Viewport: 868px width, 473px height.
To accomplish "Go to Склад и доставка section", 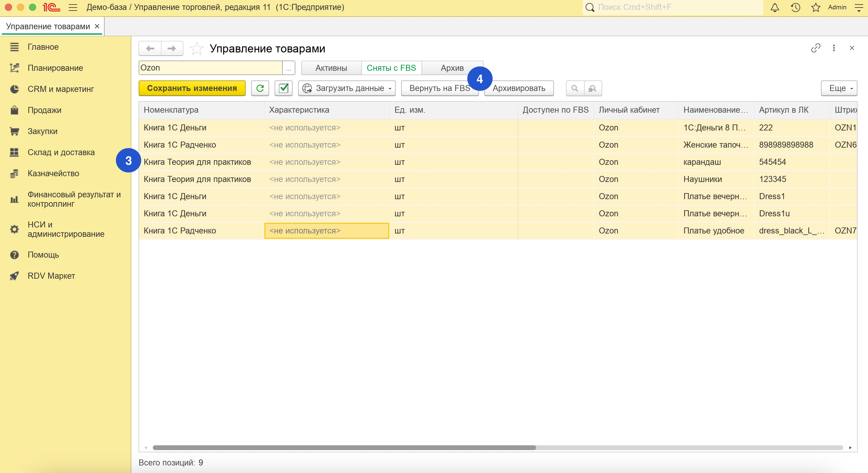I will (x=61, y=152).
